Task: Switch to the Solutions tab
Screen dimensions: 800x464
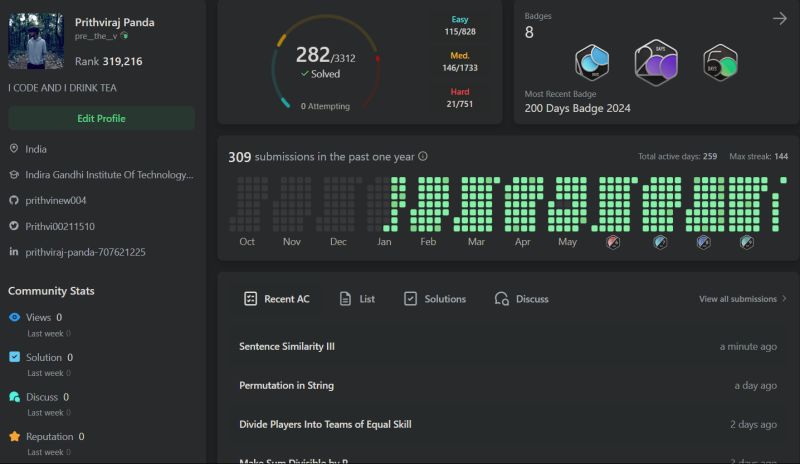Action: 435,299
